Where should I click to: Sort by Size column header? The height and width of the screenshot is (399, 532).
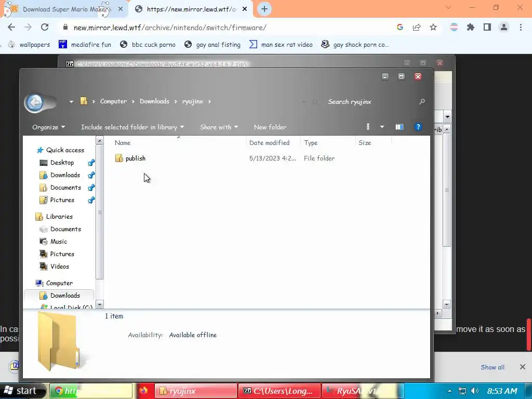373,143
